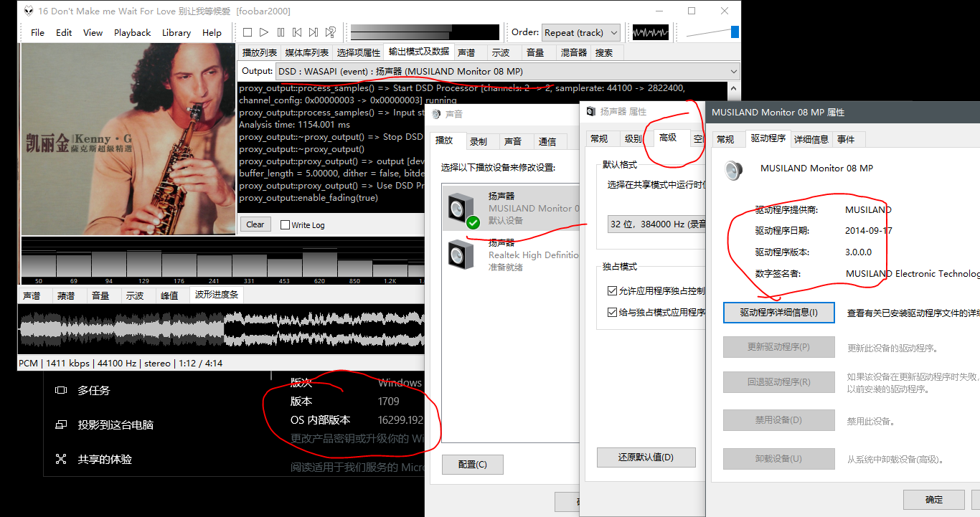Screen dimensions: 980x517
Task: Skip to the next track
Action: click(x=314, y=32)
